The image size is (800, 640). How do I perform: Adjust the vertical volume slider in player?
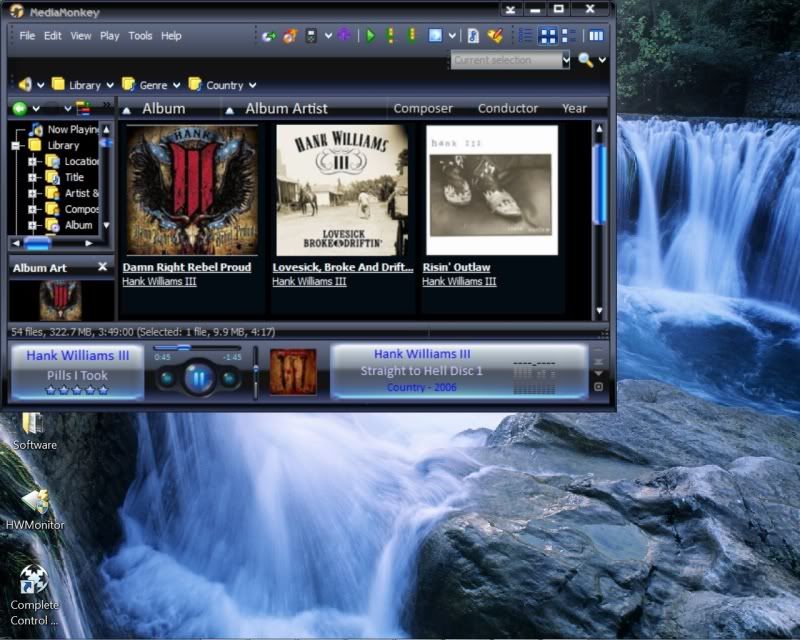point(256,373)
